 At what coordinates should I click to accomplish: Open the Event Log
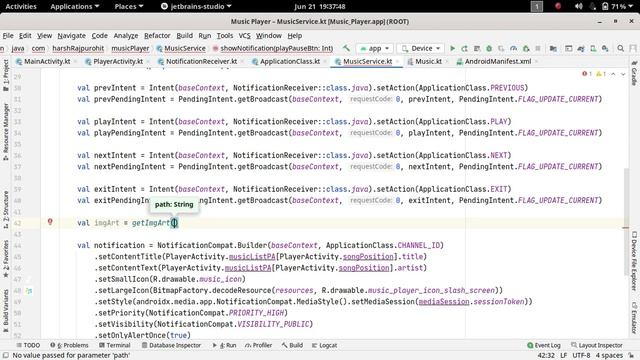(544, 345)
